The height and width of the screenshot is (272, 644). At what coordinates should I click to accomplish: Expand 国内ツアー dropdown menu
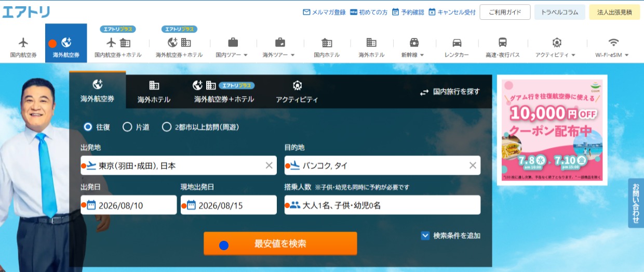[x=232, y=47]
